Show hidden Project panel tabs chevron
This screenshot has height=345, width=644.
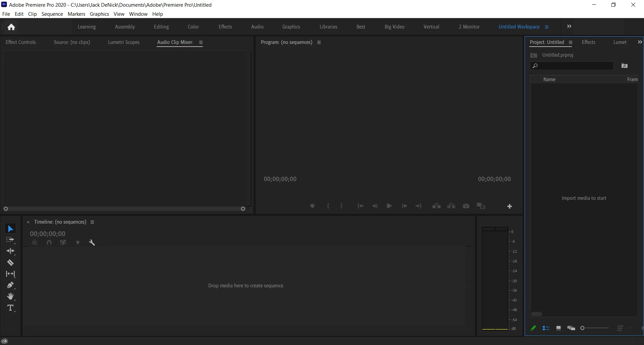640,42
